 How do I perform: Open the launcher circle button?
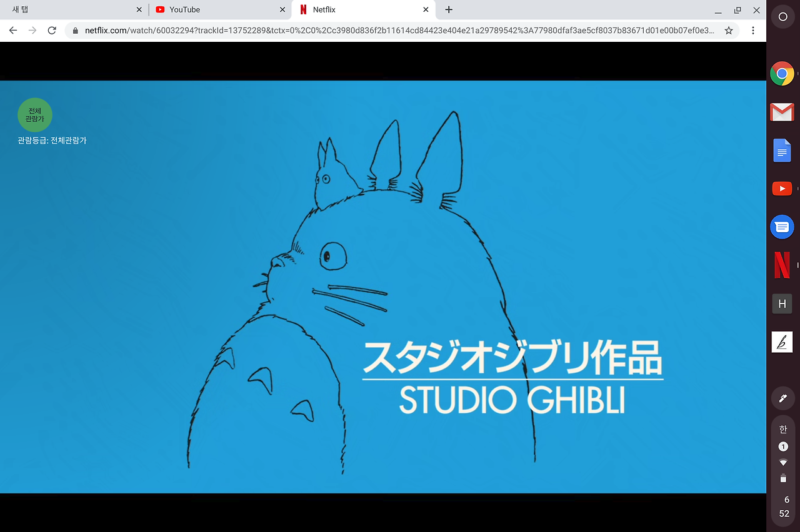tap(782, 16)
